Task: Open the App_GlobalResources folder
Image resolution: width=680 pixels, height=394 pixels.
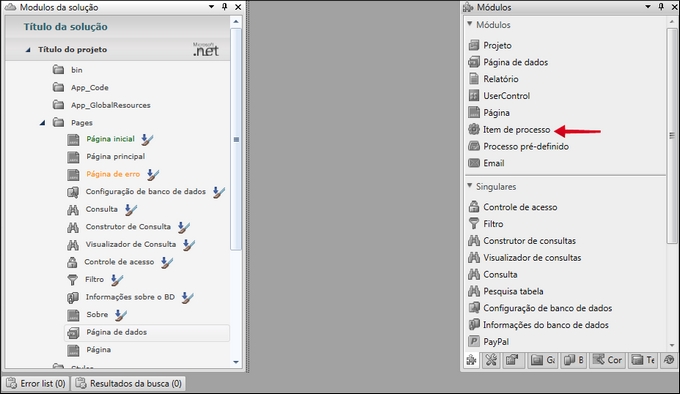Action: coord(101,105)
